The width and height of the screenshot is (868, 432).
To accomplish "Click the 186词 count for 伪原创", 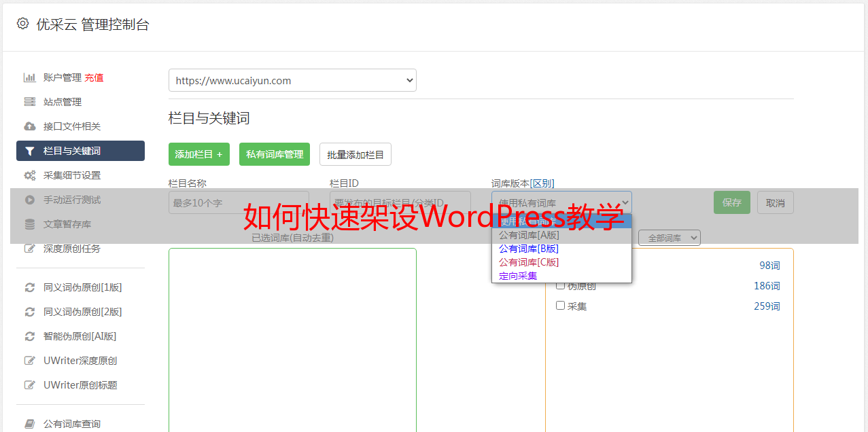I will (x=767, y=286).
